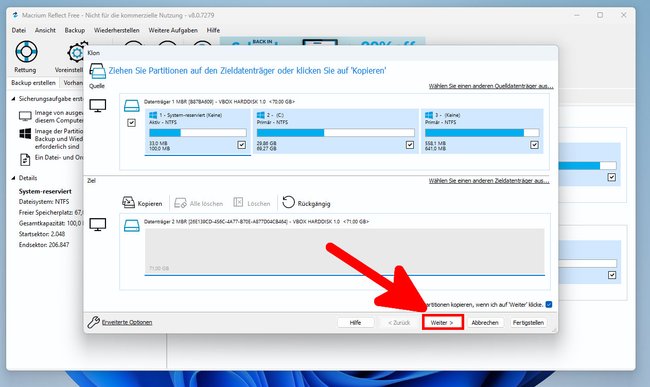Click the Alle löschen icon

pos(180,203)
